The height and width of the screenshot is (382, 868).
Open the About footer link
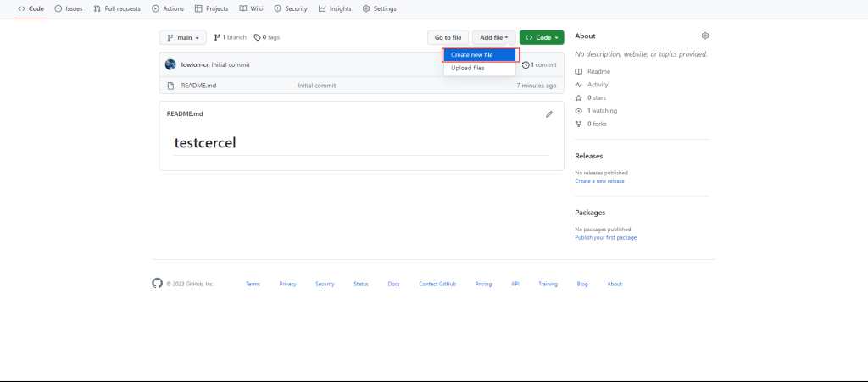pyautogui.click(x=615, y=284)
